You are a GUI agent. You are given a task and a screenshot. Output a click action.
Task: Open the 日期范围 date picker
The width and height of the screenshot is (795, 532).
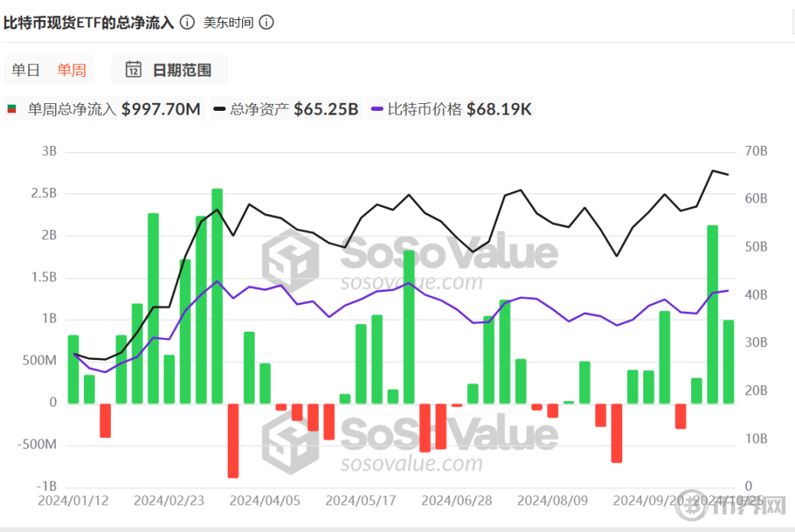(170, 70)
